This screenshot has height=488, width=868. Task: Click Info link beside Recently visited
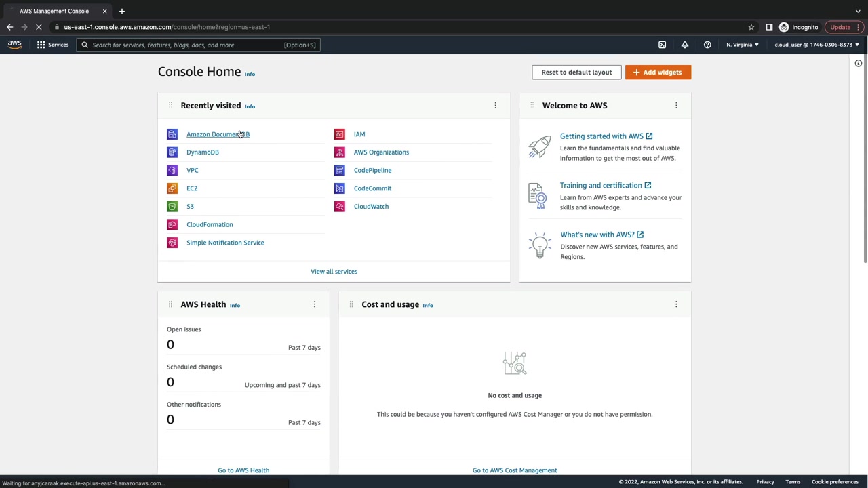pos(250,106)
